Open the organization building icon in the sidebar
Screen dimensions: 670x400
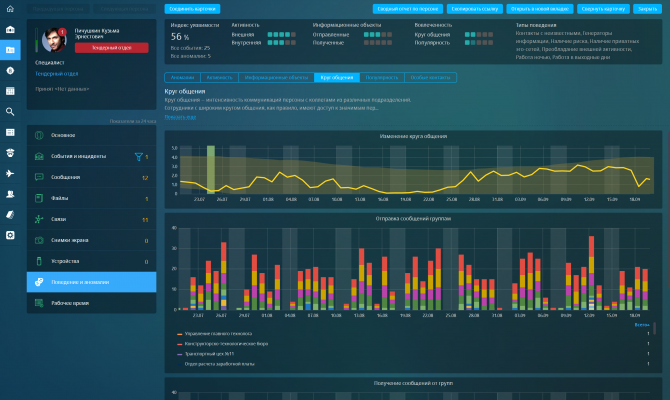pos(10,29)
